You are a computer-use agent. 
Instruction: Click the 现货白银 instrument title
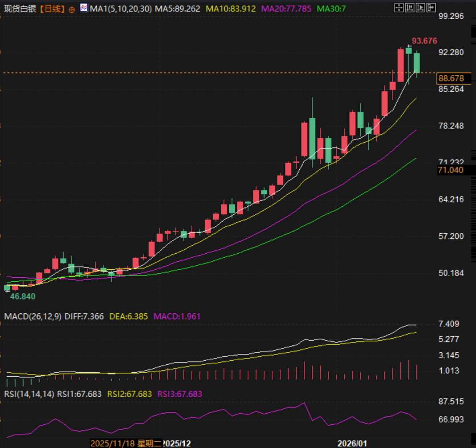[18, 8]
